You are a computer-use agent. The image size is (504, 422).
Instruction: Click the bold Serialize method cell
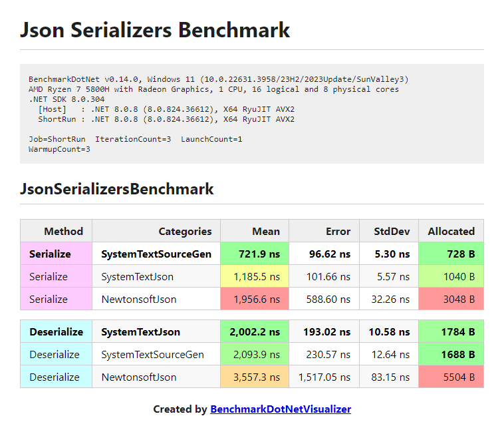tap(57, 254)
